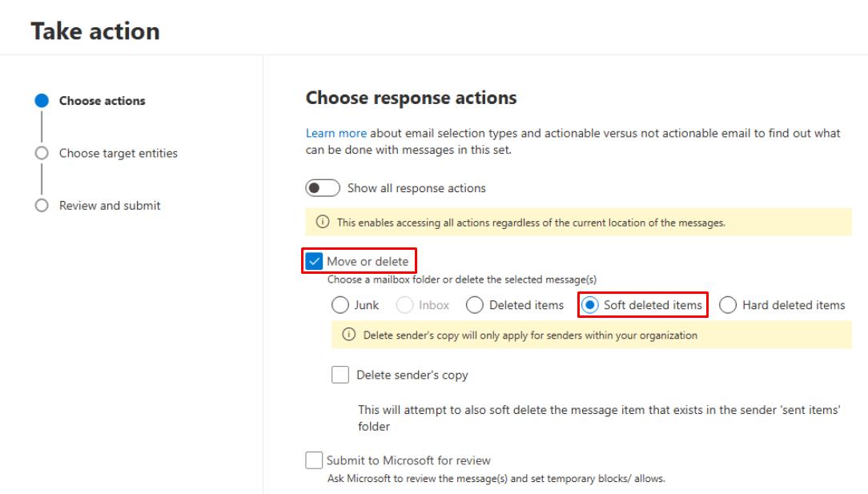
Task: Click the Choose actions step circle
Action: 42,101
